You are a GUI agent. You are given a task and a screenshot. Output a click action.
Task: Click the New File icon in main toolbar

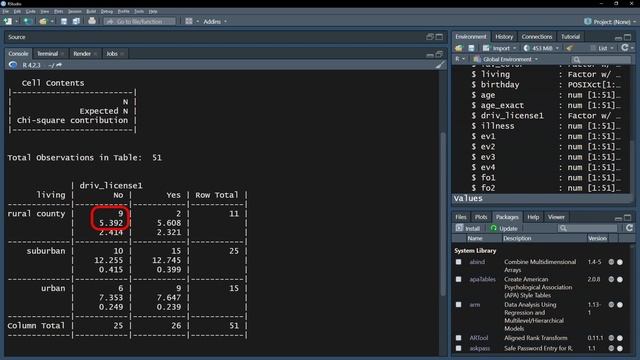(x=8, y=21)
